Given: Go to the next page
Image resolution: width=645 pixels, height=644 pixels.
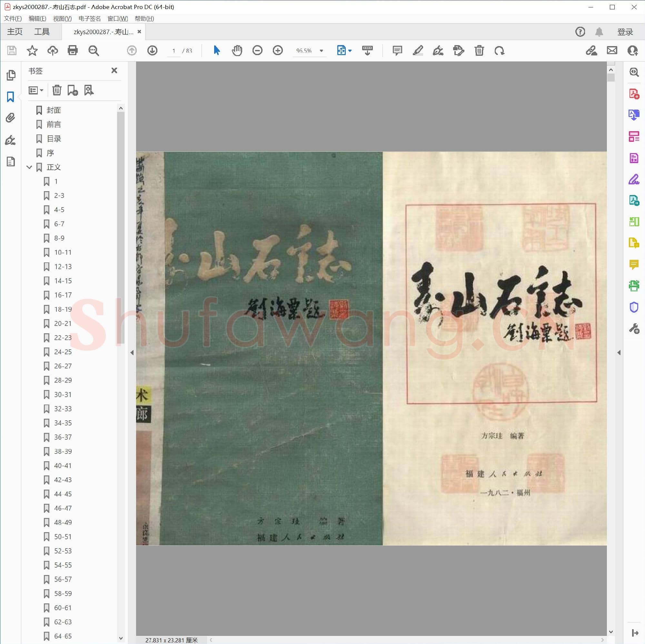Looking at the screenshot, I should pos(152,50).
